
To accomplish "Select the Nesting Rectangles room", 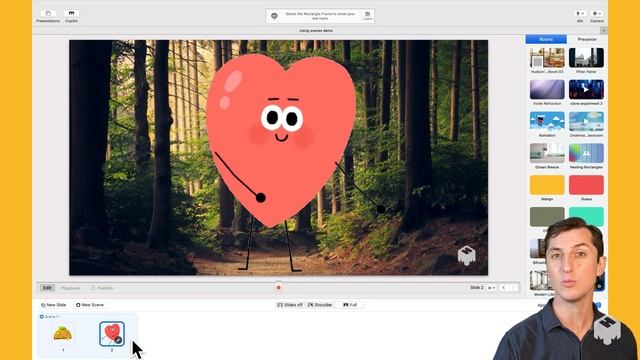I will (x=586, y=153).
